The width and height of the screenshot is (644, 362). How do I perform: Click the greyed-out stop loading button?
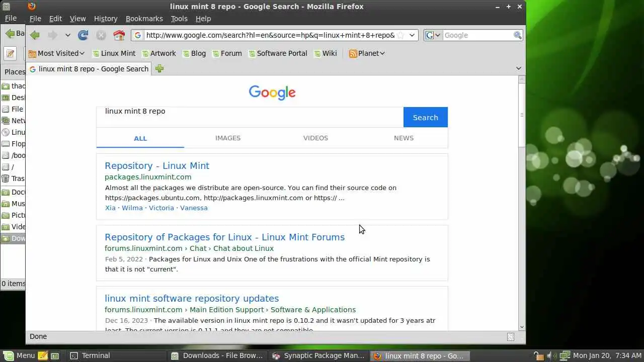[x=101, y=35]
